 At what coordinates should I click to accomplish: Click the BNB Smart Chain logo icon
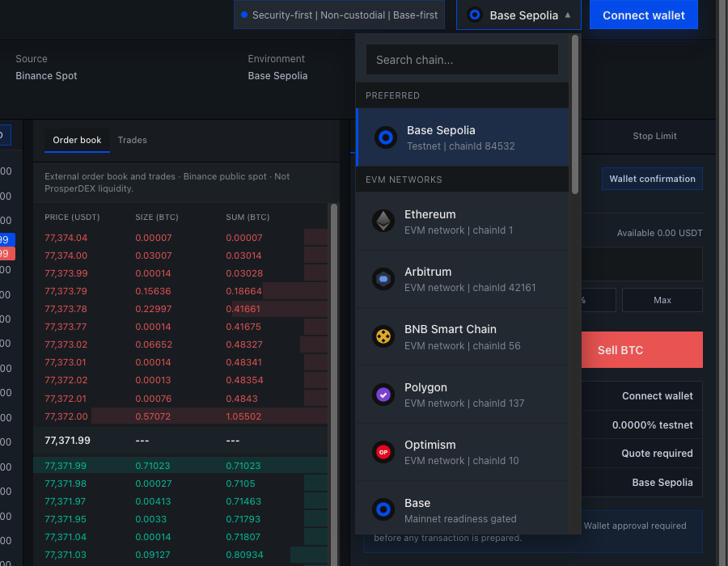pyautogui.click(x=383, y=336)
